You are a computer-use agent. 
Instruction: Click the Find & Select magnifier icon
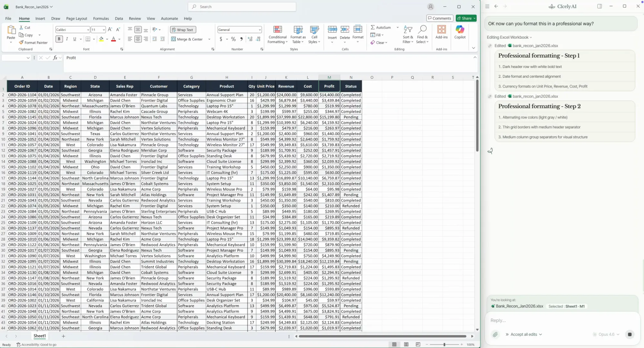click(422, 30)
